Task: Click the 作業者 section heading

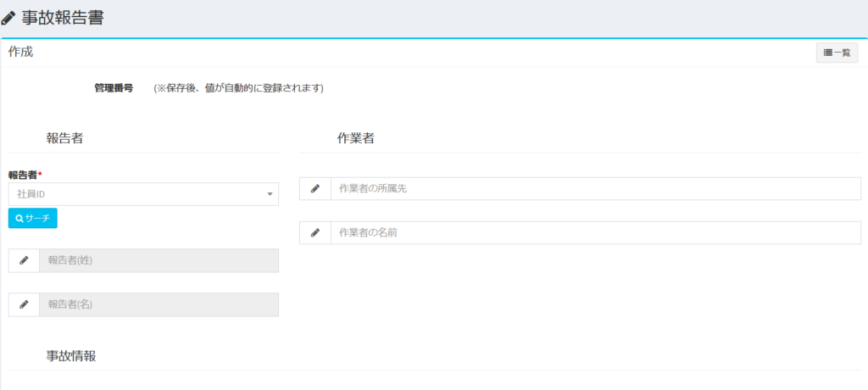Action: click(x=355, y=138)
